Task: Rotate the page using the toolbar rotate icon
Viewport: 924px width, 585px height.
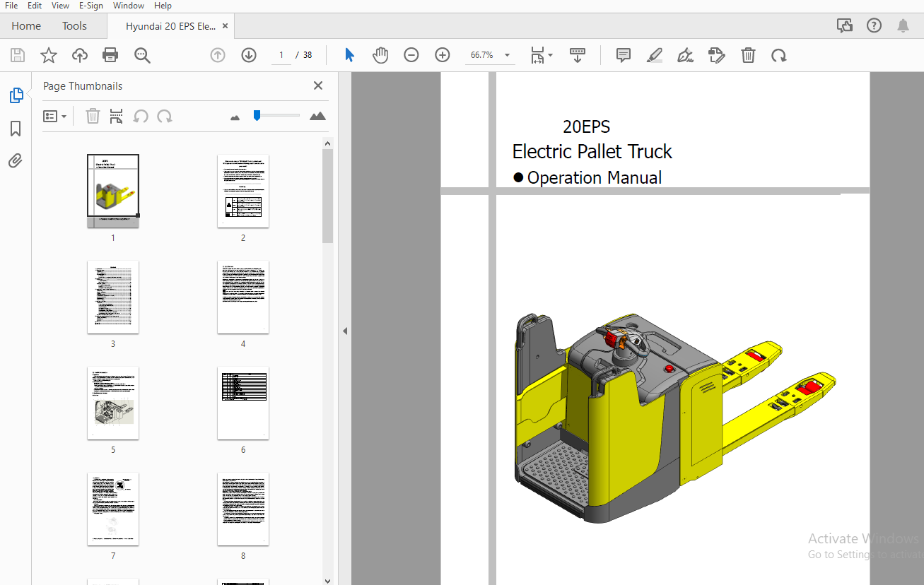Action: tap(779, 55)
